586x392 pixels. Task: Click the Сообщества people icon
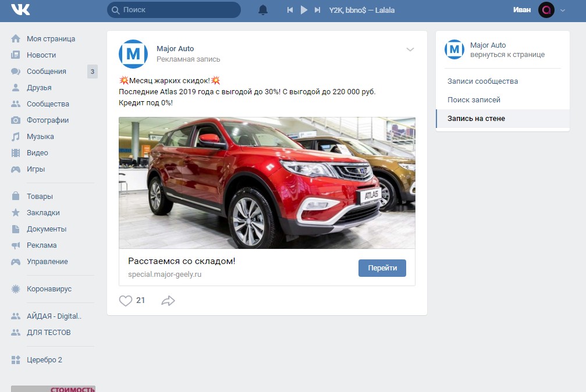[16, 104]
